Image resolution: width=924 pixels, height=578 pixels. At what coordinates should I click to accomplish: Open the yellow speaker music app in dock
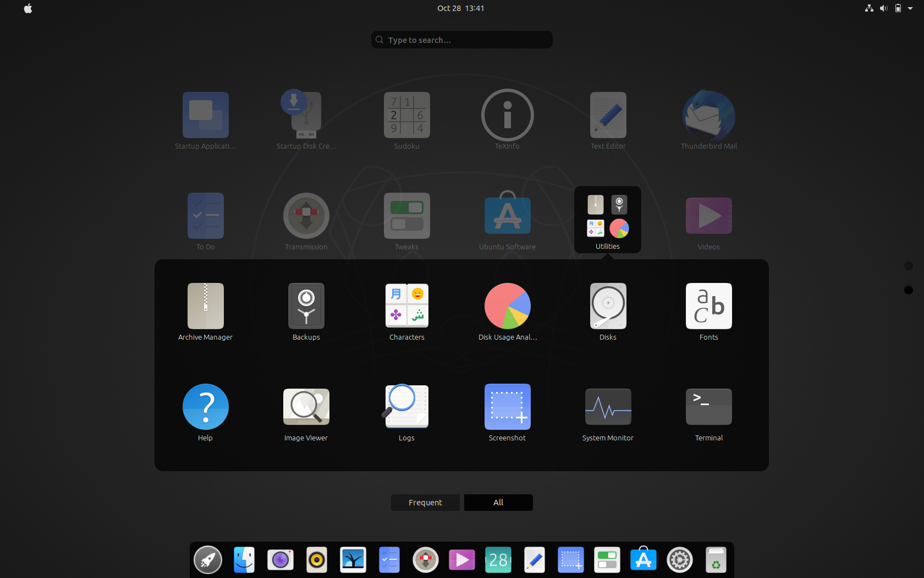(x=317, y=560)
